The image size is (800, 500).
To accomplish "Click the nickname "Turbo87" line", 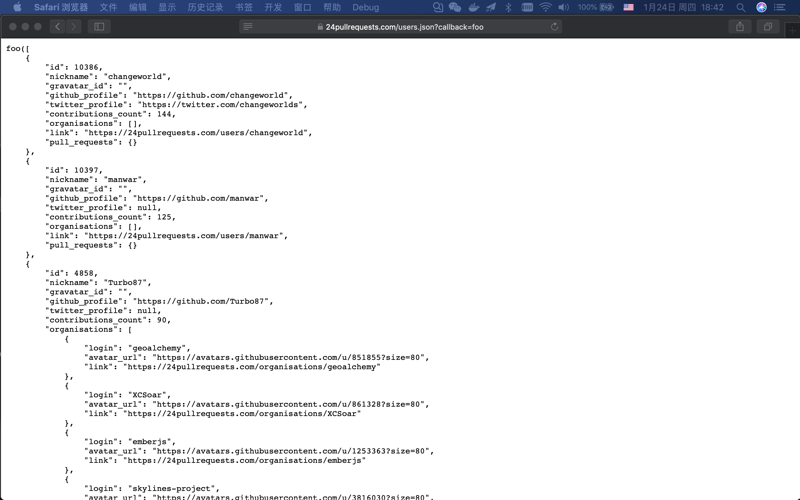I will [98, 283].
